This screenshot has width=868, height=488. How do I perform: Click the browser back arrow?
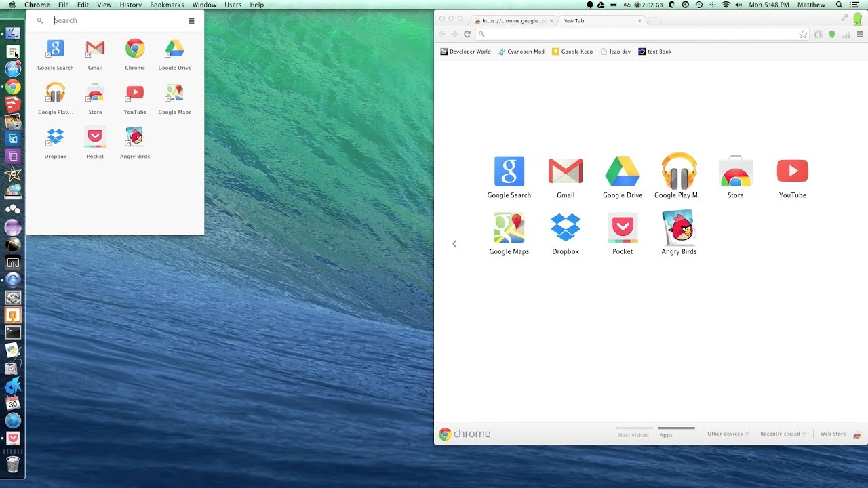tap(442, 34)
